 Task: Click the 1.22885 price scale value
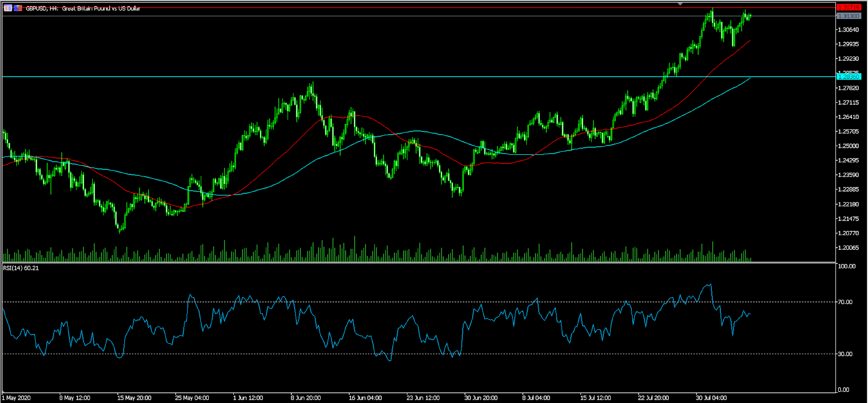coord(848,190)
